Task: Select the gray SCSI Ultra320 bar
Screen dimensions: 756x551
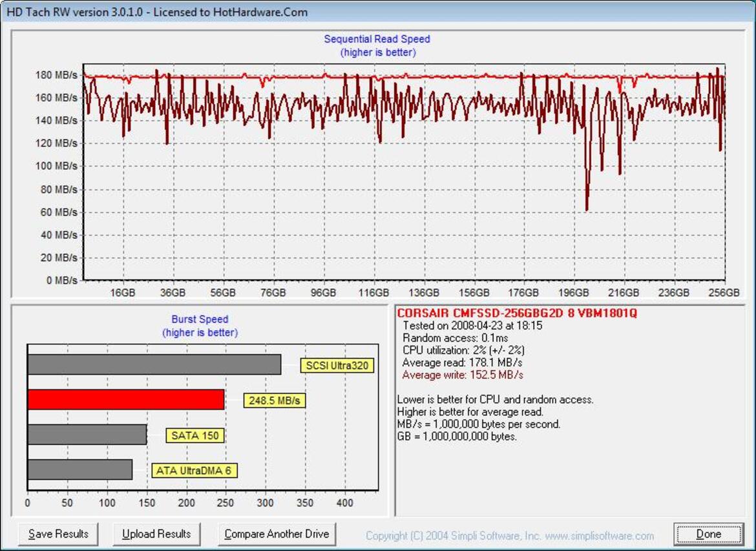Action: [154, 364]
